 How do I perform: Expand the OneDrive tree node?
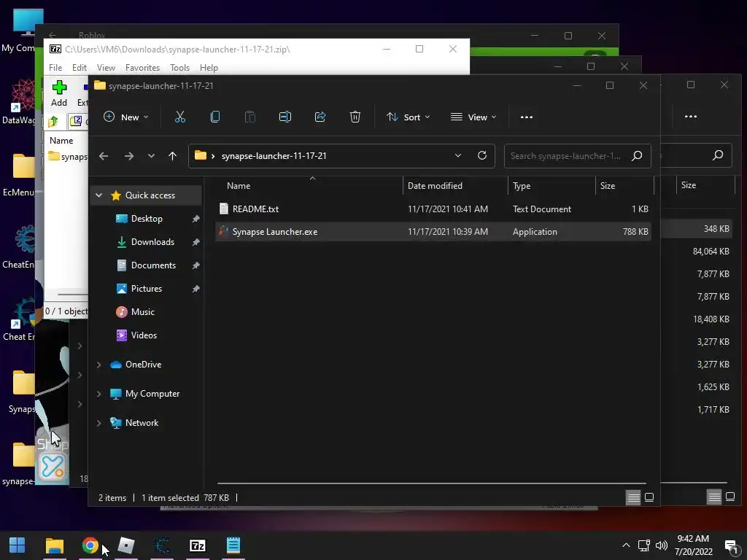point(99,365)
